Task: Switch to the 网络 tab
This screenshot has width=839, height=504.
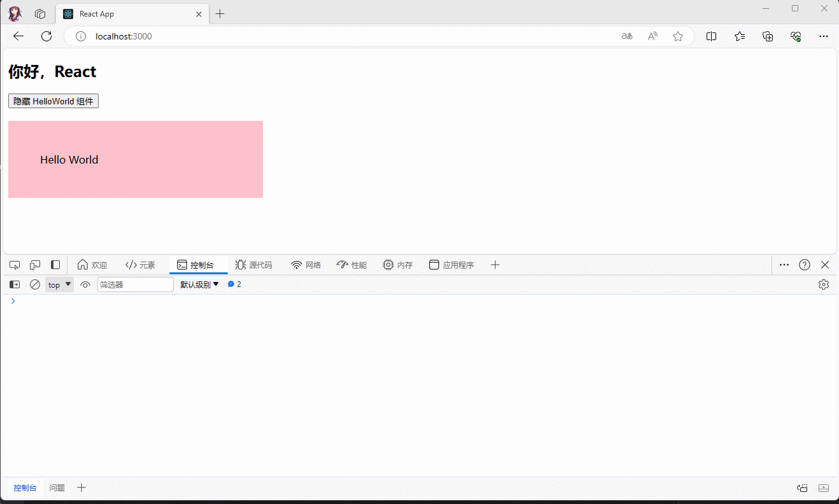Action: point(306,265)
